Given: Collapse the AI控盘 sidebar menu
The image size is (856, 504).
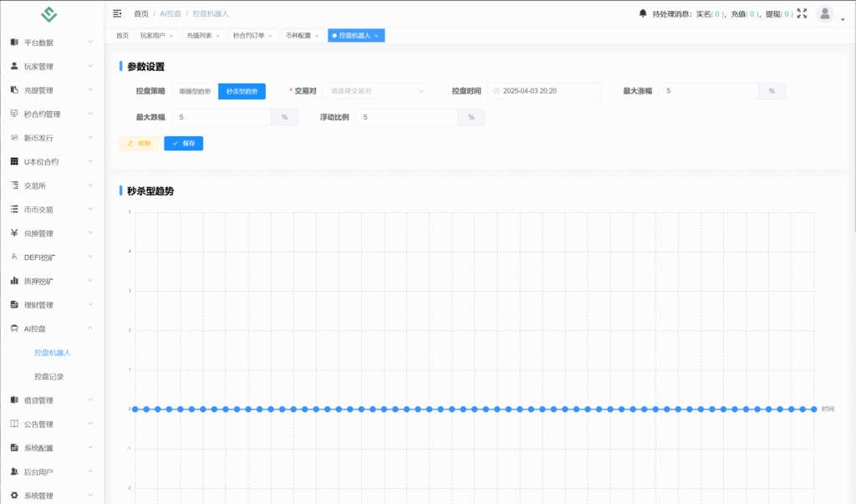Looking at the screenshot, I should coord(52,328).
